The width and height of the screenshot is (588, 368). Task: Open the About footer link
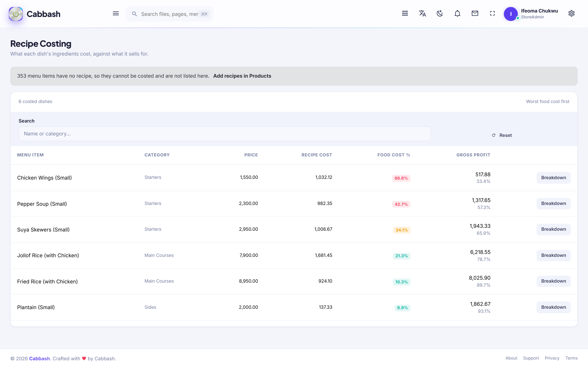coord(511,358)
